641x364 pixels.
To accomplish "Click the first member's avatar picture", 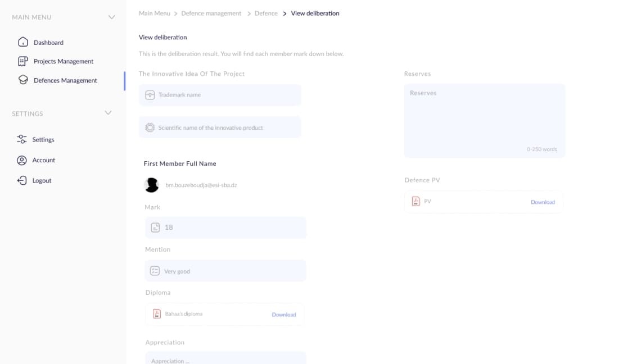I will [152, 185].
